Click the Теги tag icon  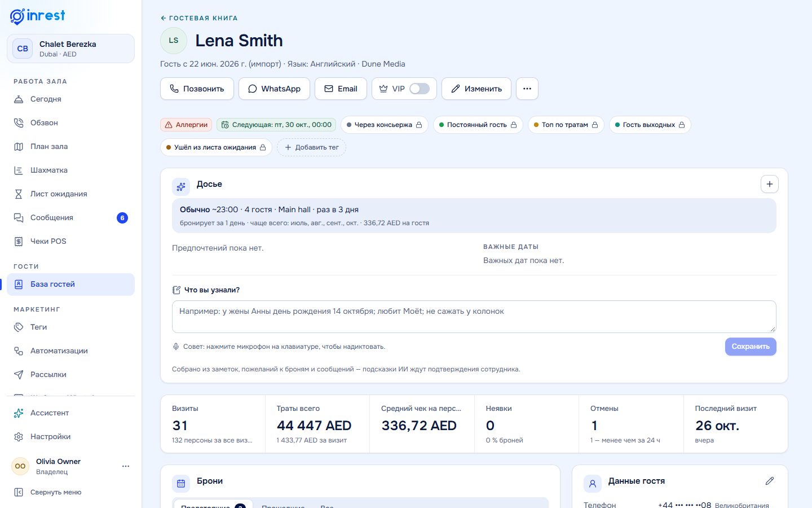click(19, 327)
